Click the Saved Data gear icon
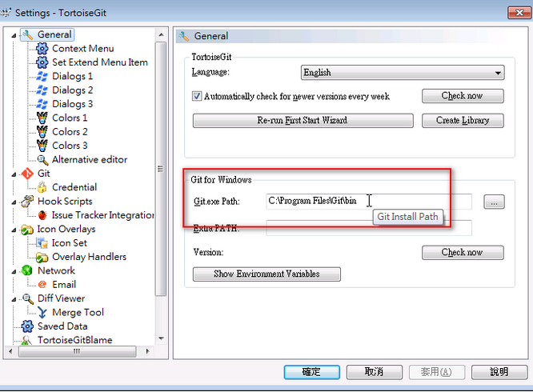 [x=27, y=326]
